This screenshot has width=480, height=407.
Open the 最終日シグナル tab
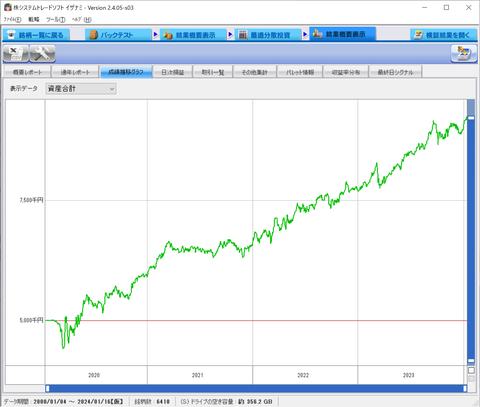(395, 72)
